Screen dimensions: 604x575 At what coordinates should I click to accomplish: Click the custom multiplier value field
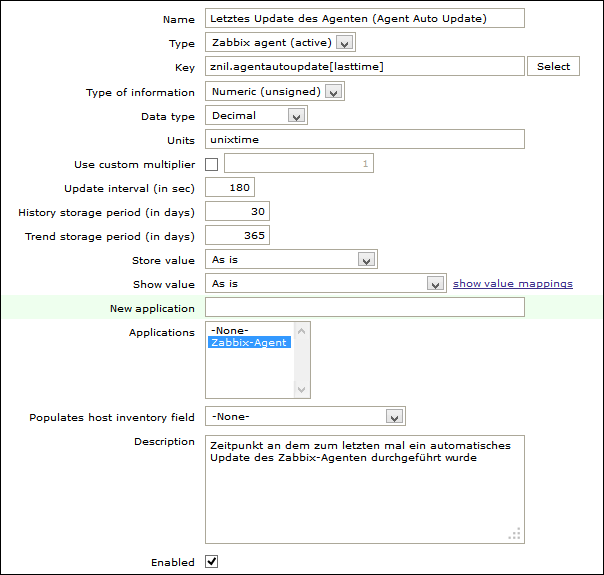coord(298,163)
